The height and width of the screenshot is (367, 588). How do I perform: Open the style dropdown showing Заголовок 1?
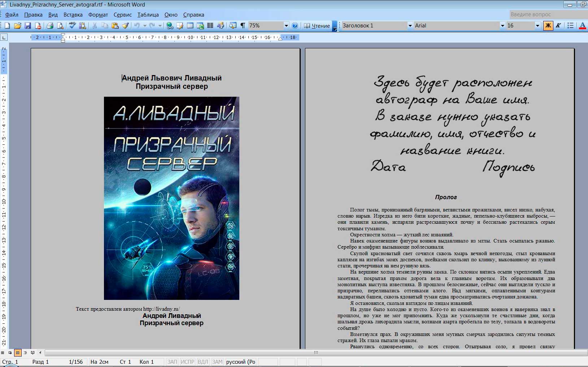click(410, 26)
